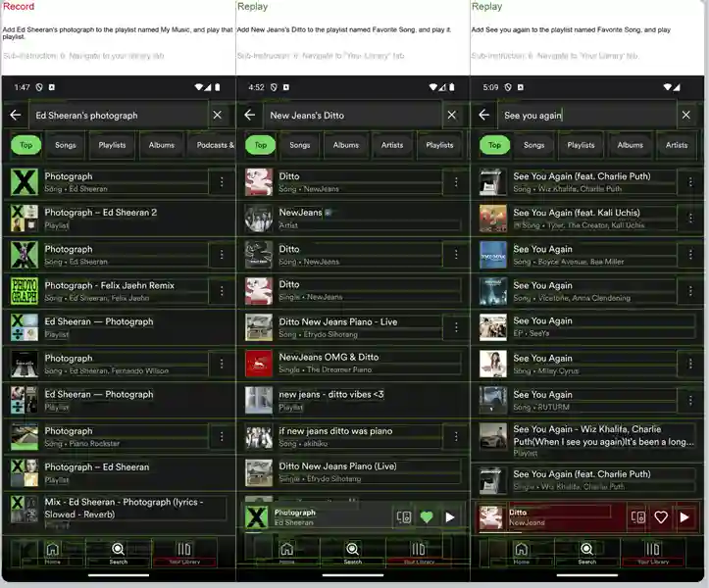
Task: Open options for Photograph by Piano Rockster
Action: click(222, 437)
